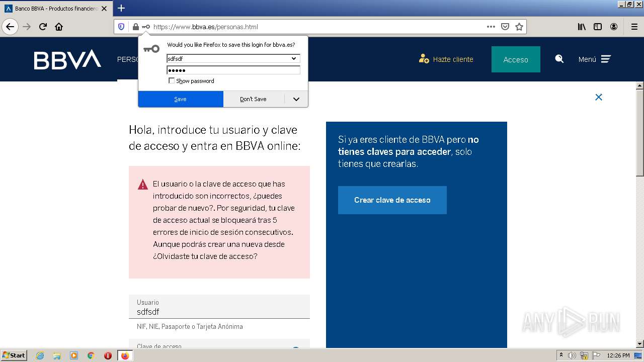View site security padlock information
Screen dimensions: 644x362
[x=135, y=27]
